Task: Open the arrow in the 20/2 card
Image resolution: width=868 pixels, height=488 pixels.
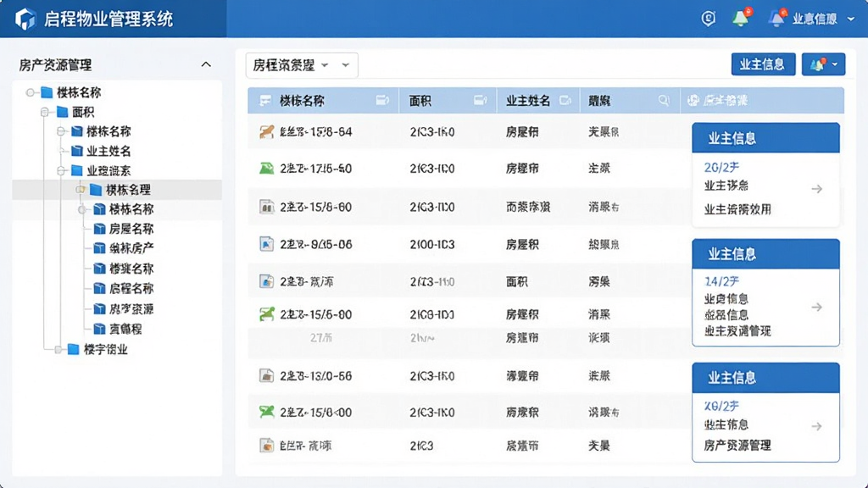Action: (x=817, y=189)
